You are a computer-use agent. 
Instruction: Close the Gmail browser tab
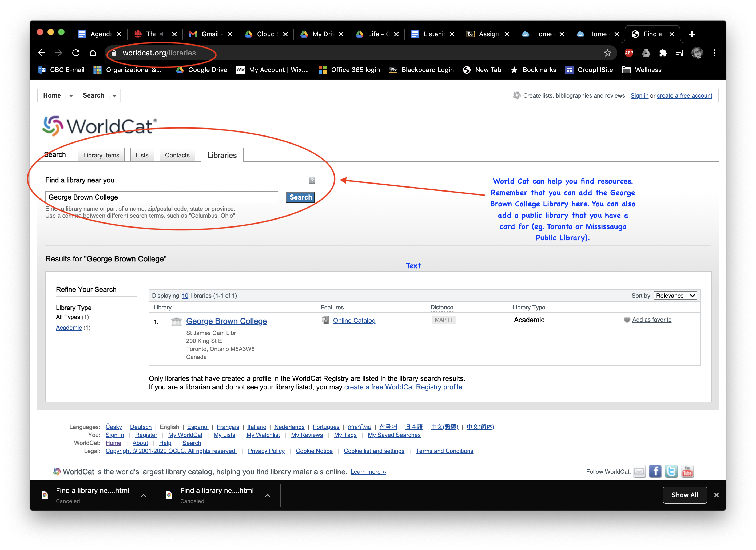pos(230,34)
